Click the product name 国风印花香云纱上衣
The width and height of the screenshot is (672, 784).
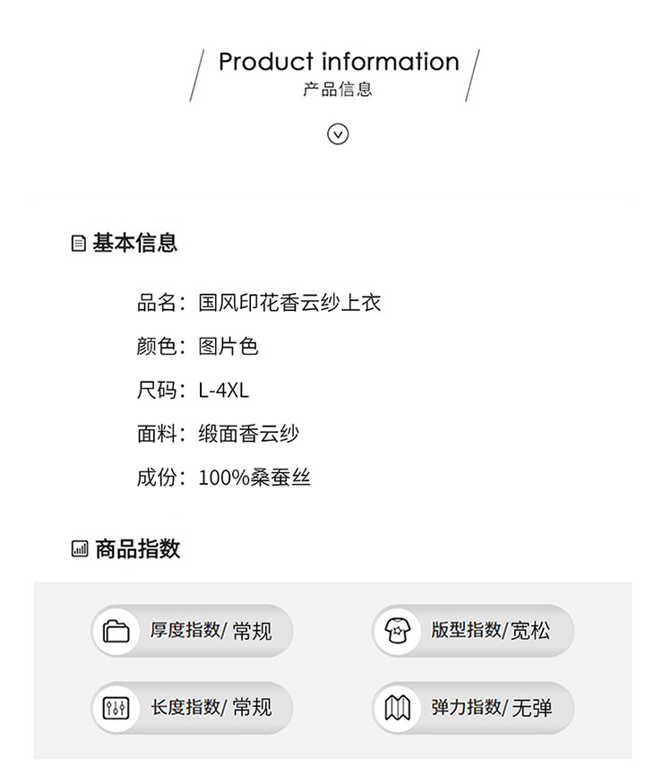[x=289, y=303]
